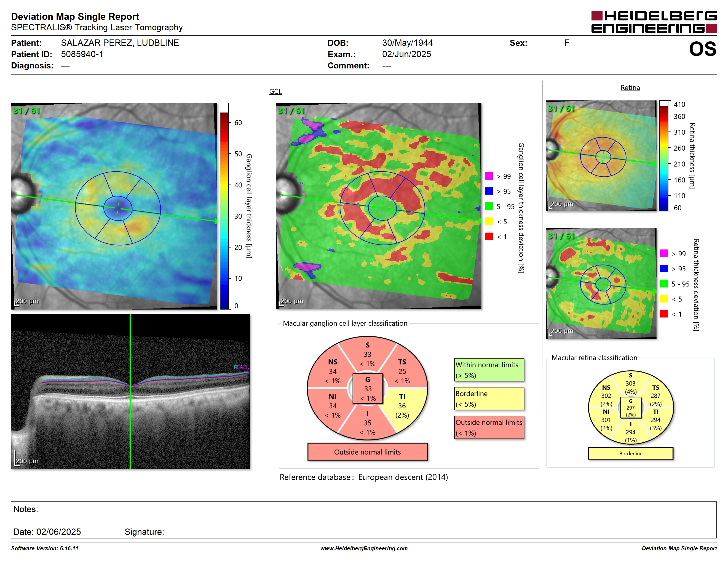Click the Outside normal limits (< 1%) key
728x563 pixels.
tap(489, 427)
